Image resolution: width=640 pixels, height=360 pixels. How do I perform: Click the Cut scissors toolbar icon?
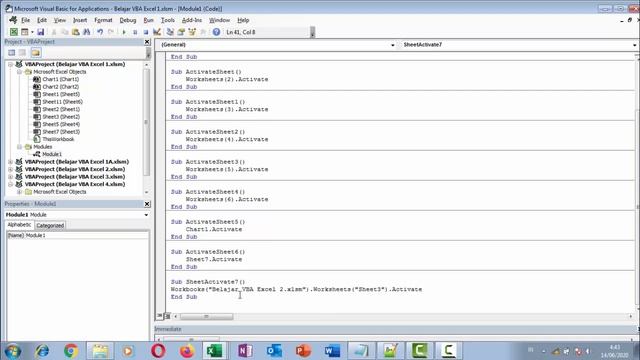pos(54,32)
